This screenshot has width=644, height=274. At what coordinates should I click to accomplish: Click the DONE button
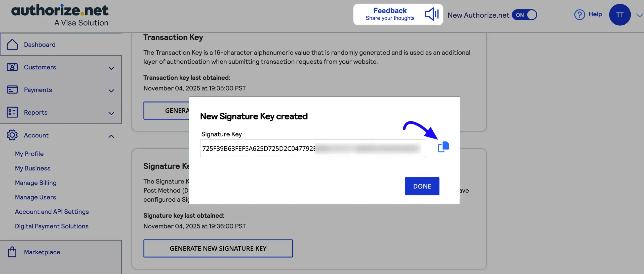point(422,186)
